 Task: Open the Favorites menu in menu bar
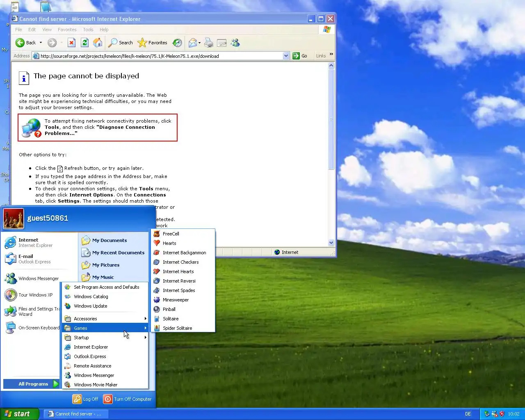pos(67,30)
